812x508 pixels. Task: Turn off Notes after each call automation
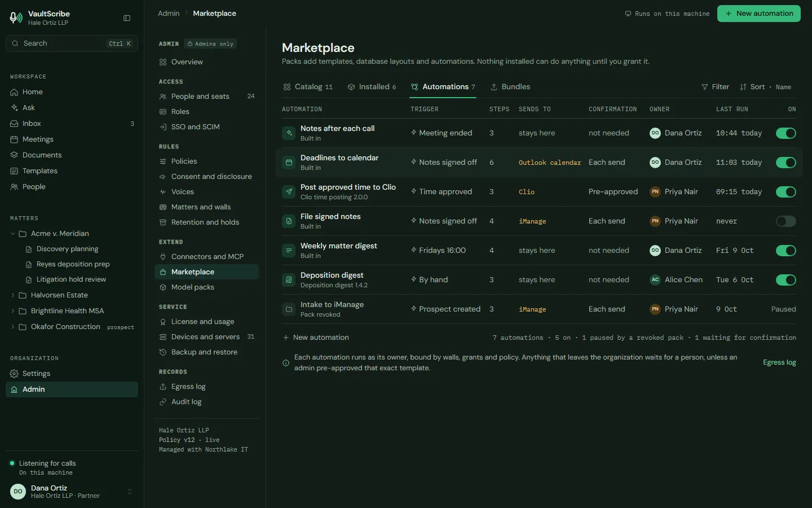(x=786, y=133)
